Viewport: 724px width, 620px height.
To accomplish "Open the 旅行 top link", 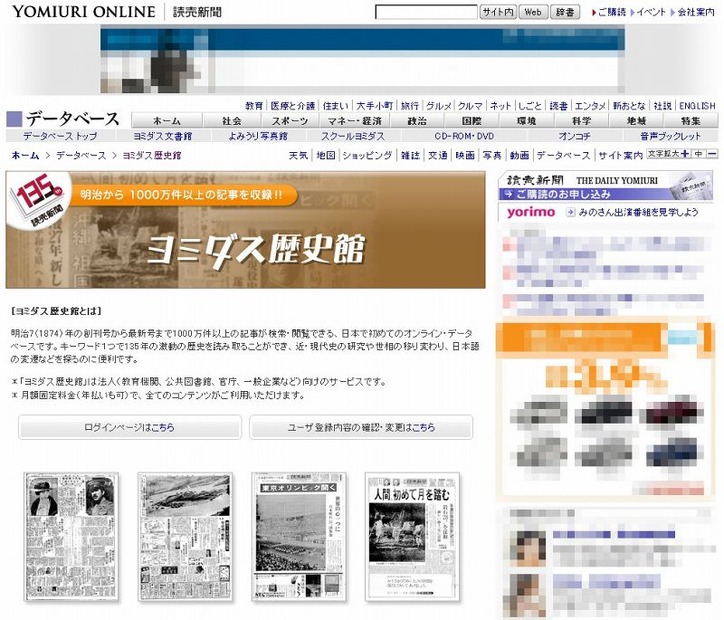I will coord(410,106).
